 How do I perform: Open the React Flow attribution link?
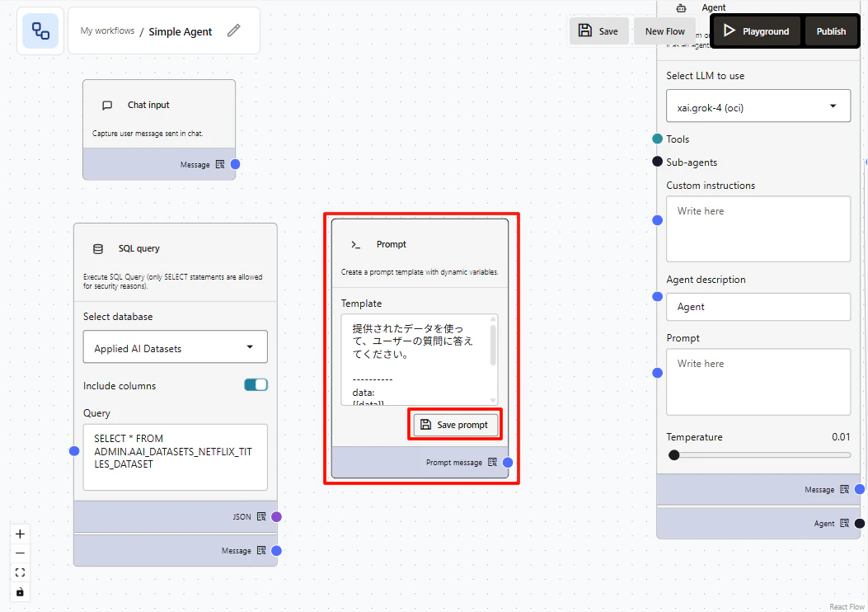(x=847, y=607)
